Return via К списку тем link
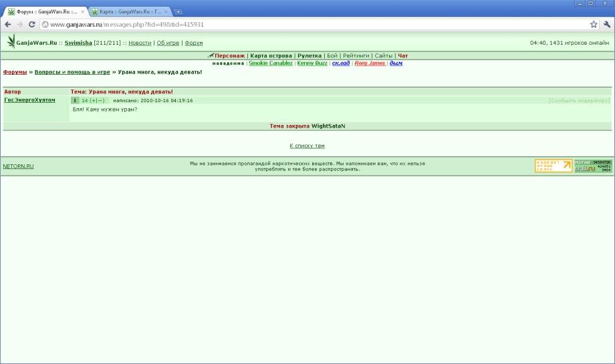Screen dimensions: 615x364 (307, 146)
